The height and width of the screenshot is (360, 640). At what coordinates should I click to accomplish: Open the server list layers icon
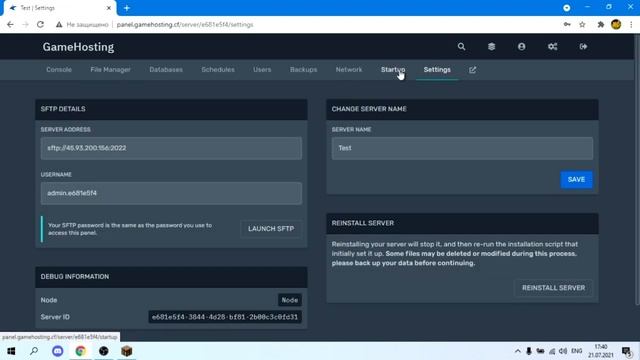coord(491,47)
